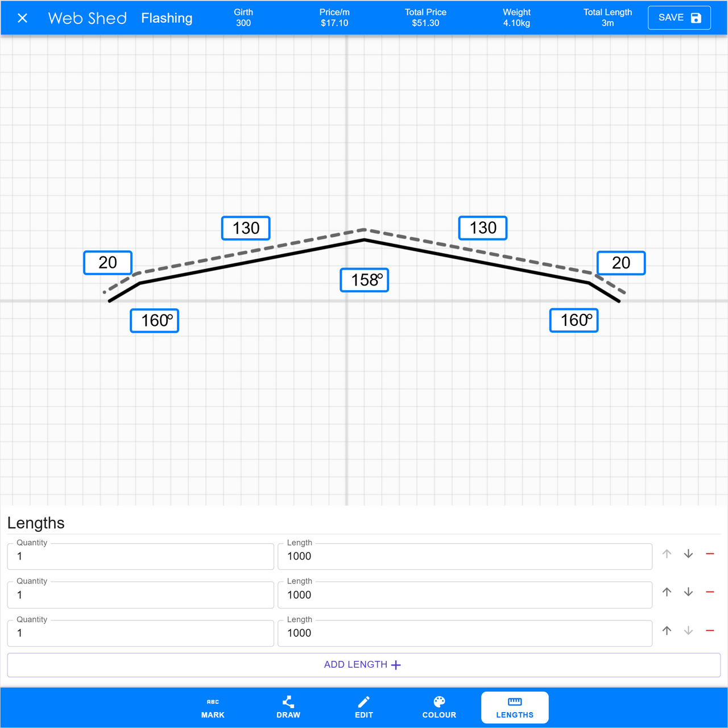The image size is (728, 728).
Task: Close the flashing editor with X icon
Action: (x=23, y=18)
